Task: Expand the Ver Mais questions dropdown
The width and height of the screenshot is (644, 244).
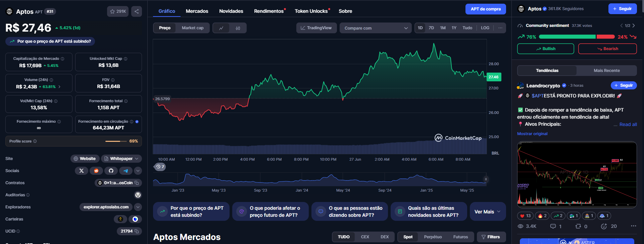Action: (488, 212)
